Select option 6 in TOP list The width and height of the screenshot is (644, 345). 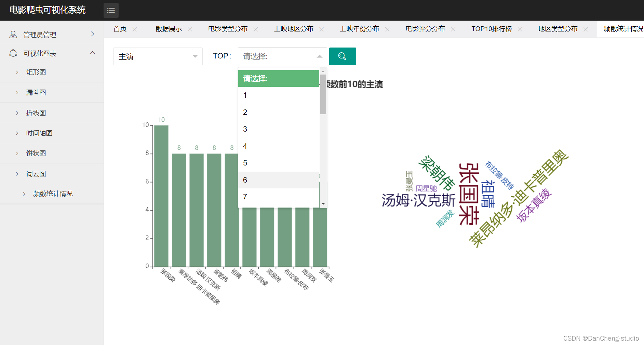coord(279,180)
